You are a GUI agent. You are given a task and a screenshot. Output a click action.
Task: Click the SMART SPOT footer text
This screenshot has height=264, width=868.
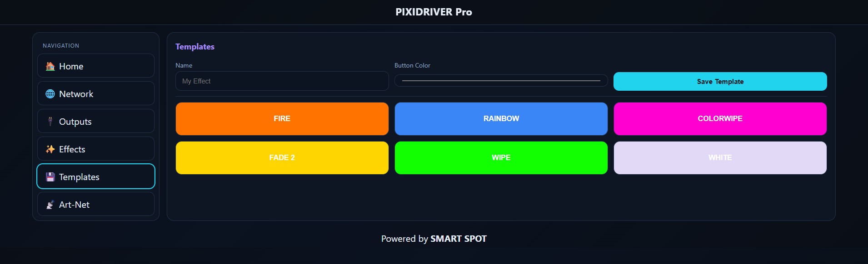point(458,239)
